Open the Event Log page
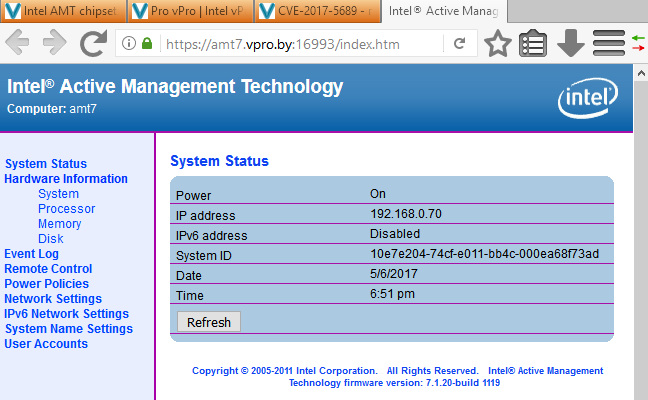 coord(31,254)
